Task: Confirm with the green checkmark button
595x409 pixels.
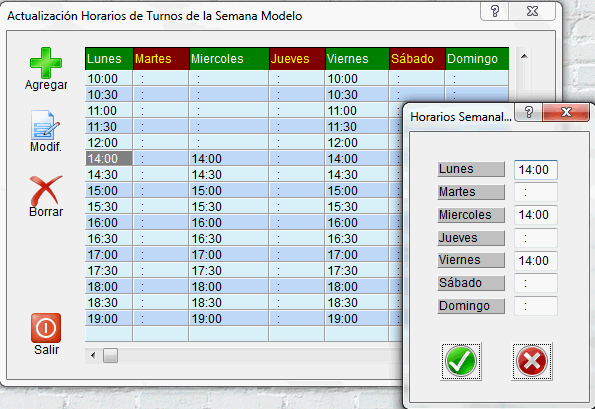Action: tap(461, 361)
